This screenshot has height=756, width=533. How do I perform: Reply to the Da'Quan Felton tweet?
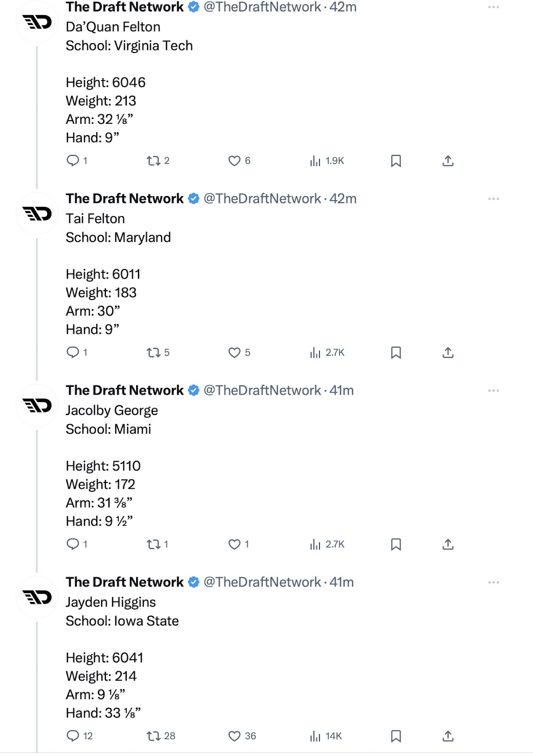click(x=73, y=161)
